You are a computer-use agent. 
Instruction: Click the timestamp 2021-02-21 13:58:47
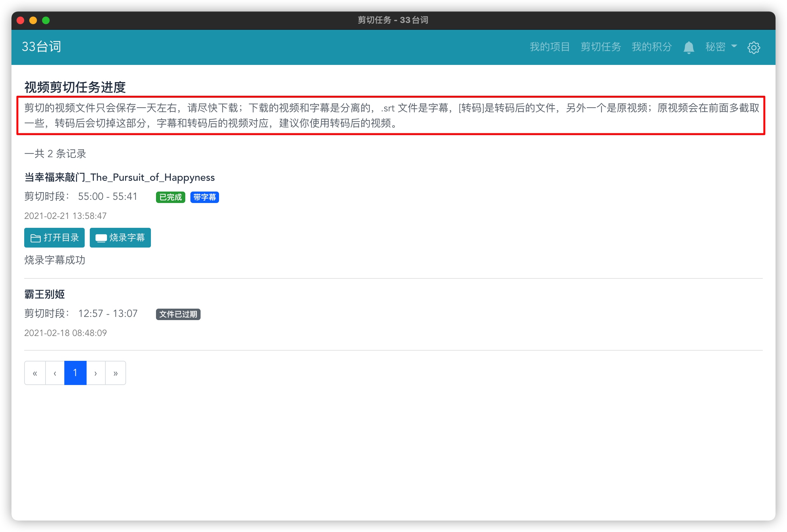pos(65,216)
